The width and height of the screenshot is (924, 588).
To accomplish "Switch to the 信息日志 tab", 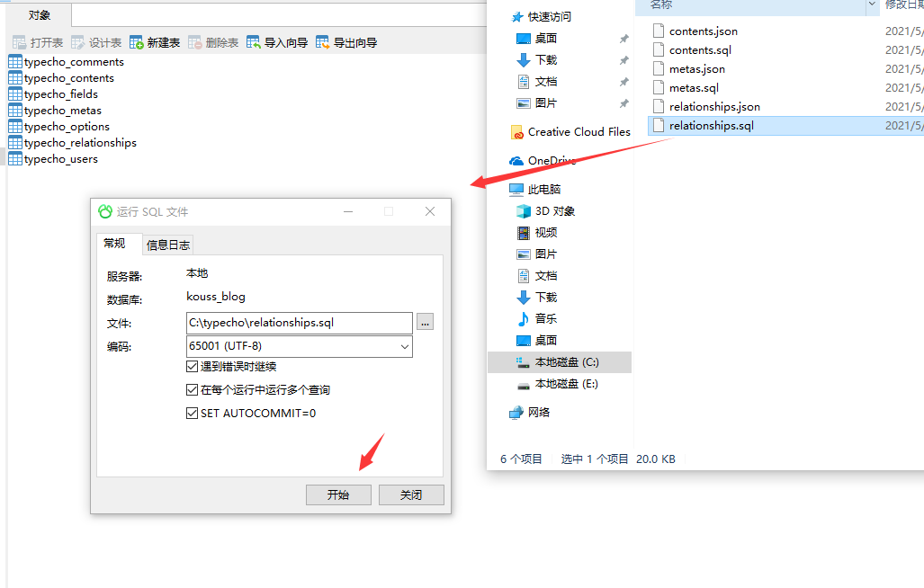I will click(168, 245).
